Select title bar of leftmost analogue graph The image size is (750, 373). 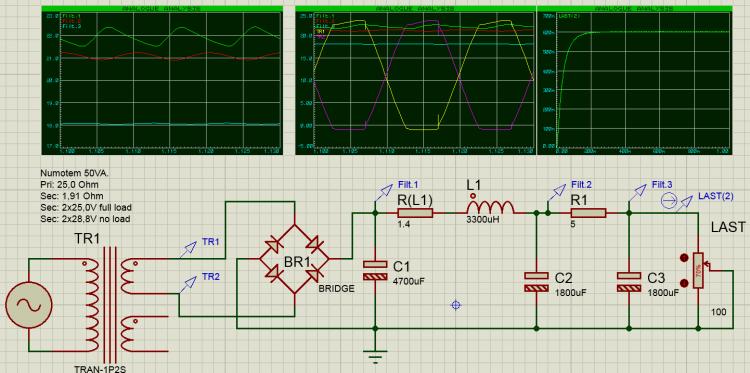point(162,9)
